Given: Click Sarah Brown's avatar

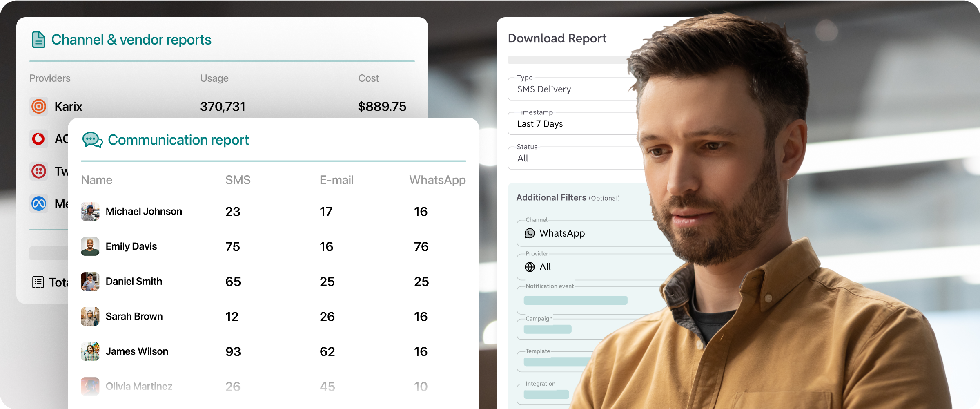Looking at the screenshot, I should (90, 317).
